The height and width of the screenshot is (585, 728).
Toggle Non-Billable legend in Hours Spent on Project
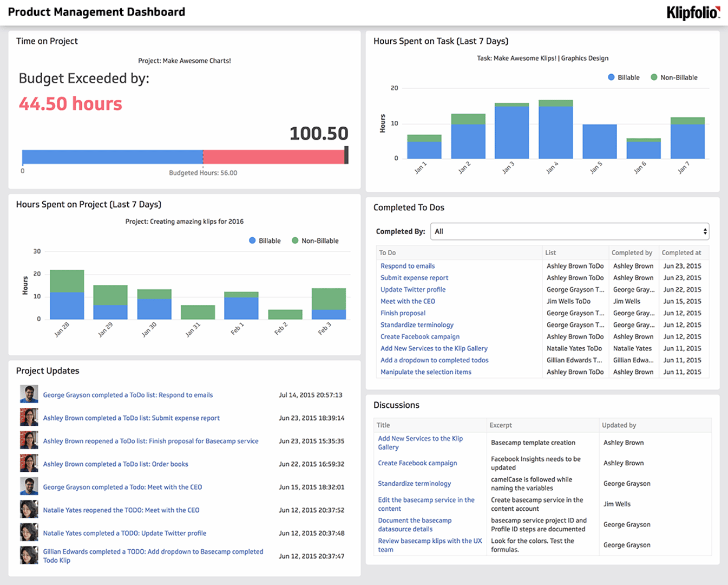click(315, 240)
